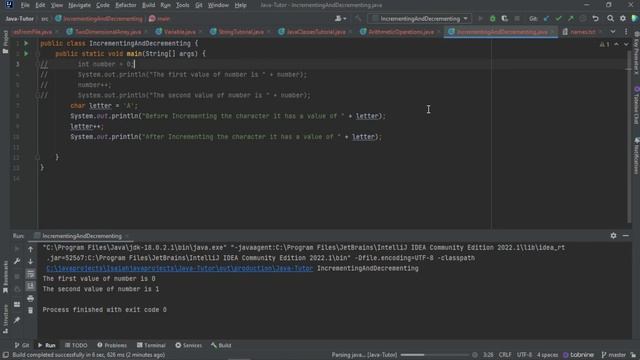Close the IncrementingAndDecrementing.java editor tab
640x360 pixels.
click(x=552, y=32)
